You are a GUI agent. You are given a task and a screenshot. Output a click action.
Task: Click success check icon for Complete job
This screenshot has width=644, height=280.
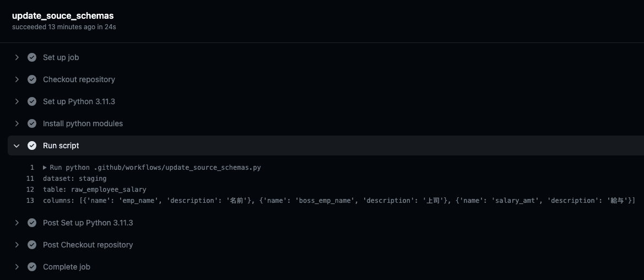click(x=32, y=267)
